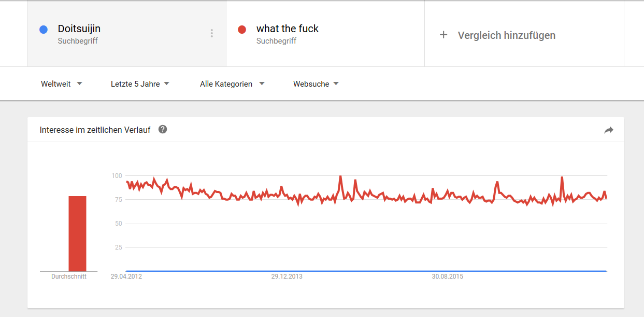Click the plus icon to add comparison
Viewport: 644px width, 317px height.
coord(443,35)
